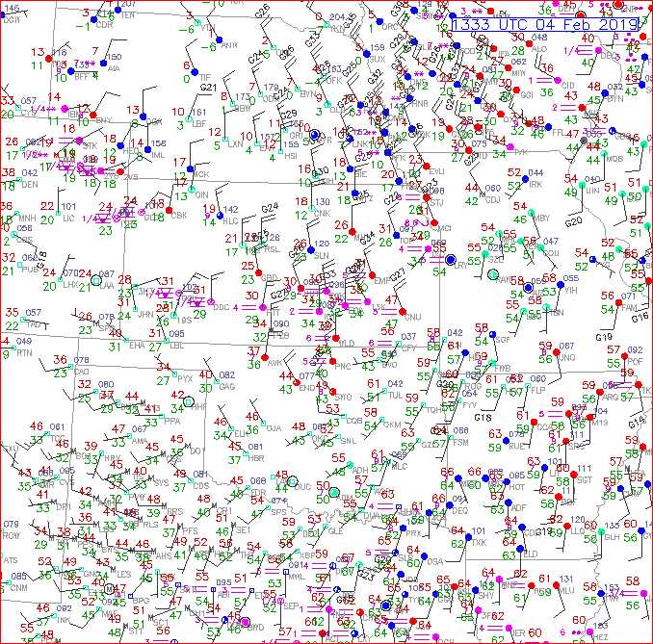
Task: Select the LAA station open circle
Action: (x=94, y=280)
